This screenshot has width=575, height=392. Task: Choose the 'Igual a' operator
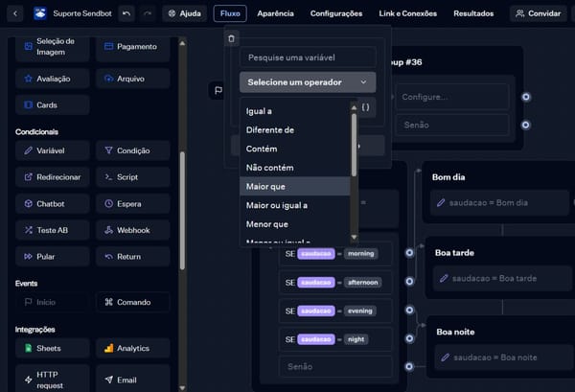click(x=295, y=111)
